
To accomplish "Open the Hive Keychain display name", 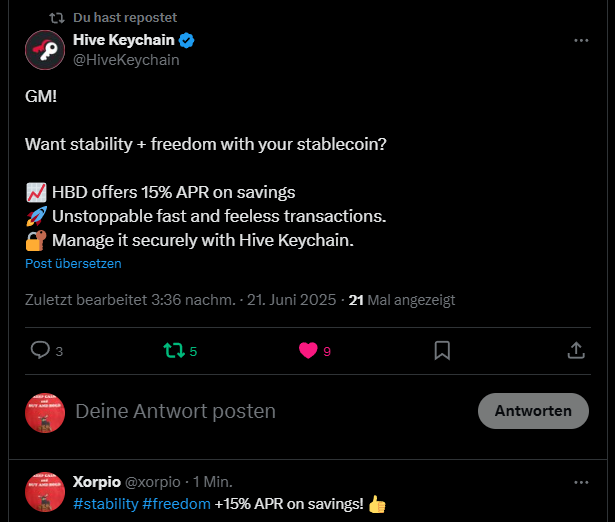I will click(124, 40).
